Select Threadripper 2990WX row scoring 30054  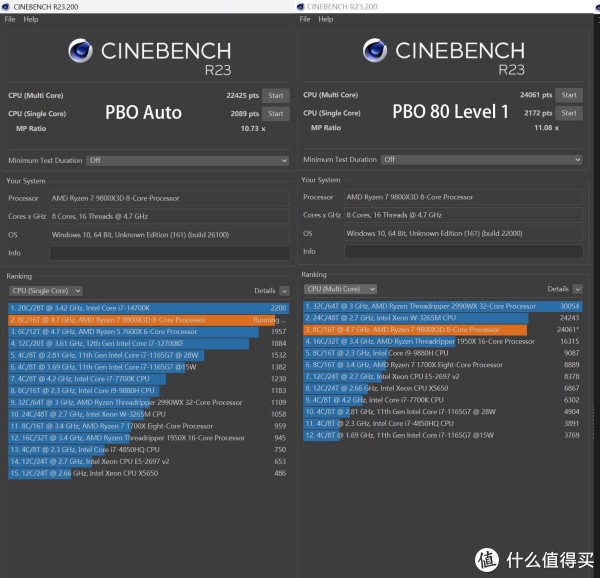pyautogui.click(x=443, y=306)
